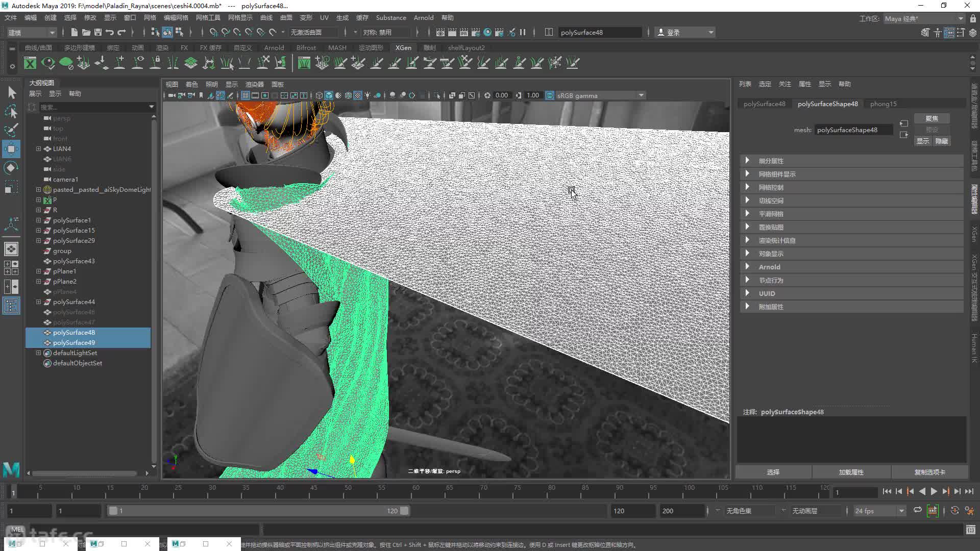Open the Substance menu
The width and height of the screenshot is (980, 551).
391,18
